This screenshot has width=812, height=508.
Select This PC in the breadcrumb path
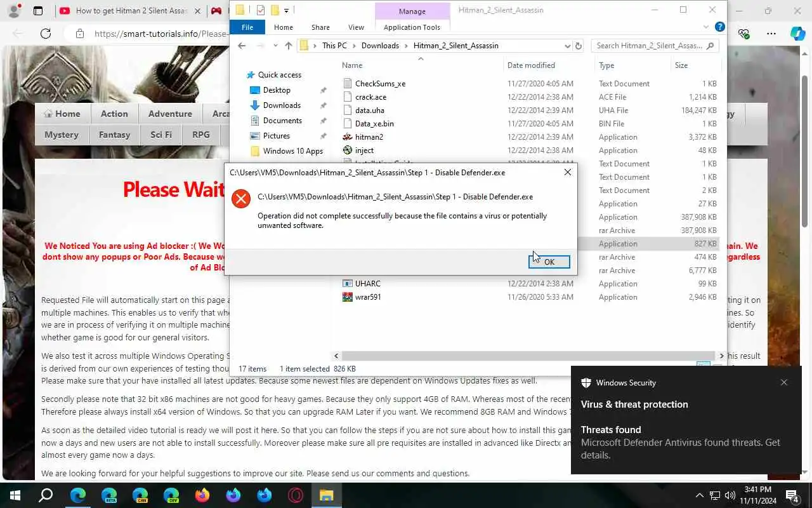[334, 46]
